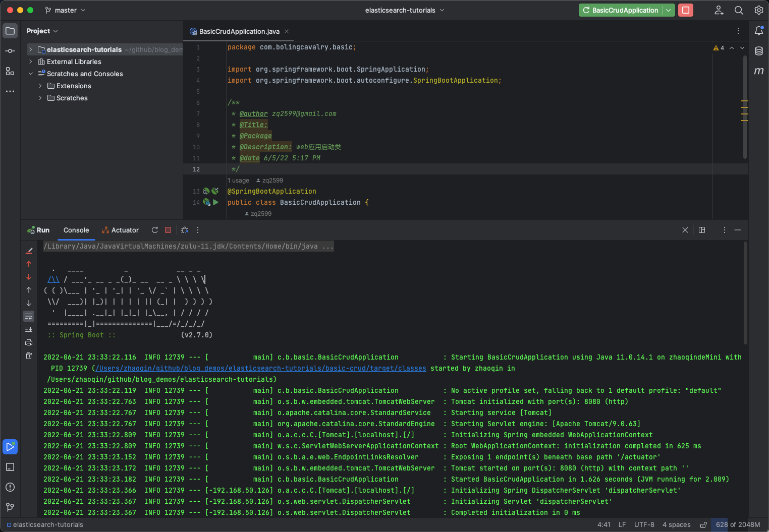
Task: Open the master branch dropdown
Action: coord(66,10)
